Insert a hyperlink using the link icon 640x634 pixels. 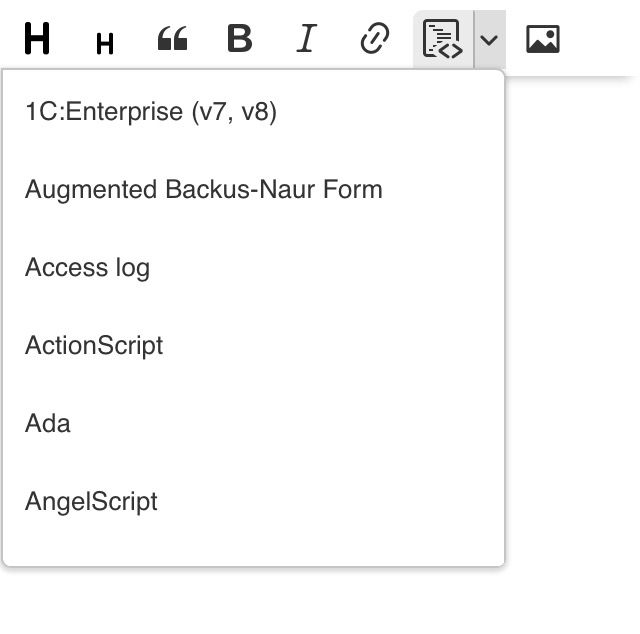click(x=374, y=39)
